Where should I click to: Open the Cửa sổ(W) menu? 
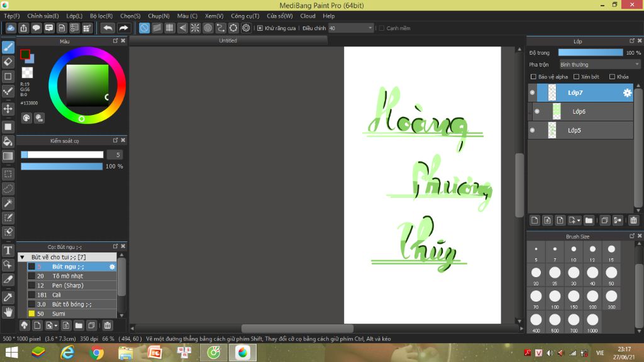click(280, 16)
